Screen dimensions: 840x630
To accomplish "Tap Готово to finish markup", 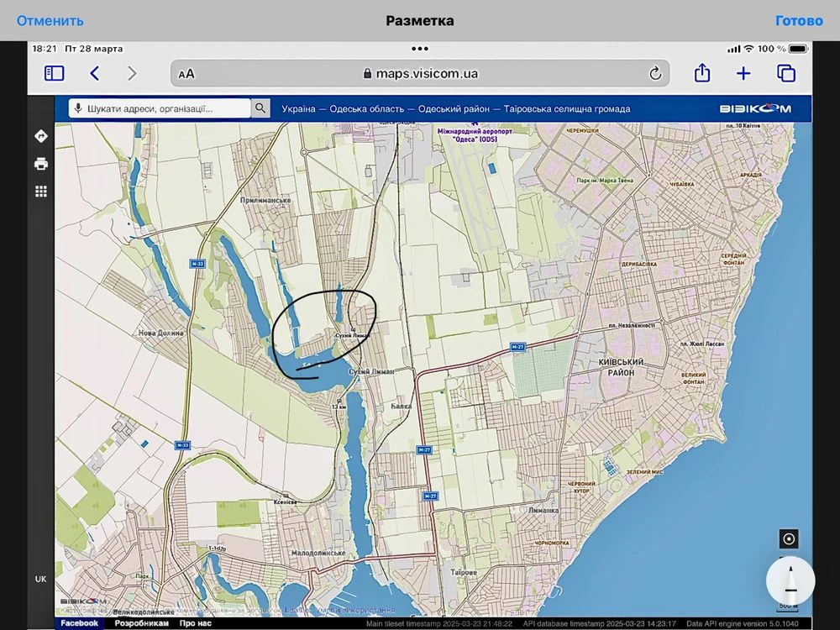I will [799, 21].
